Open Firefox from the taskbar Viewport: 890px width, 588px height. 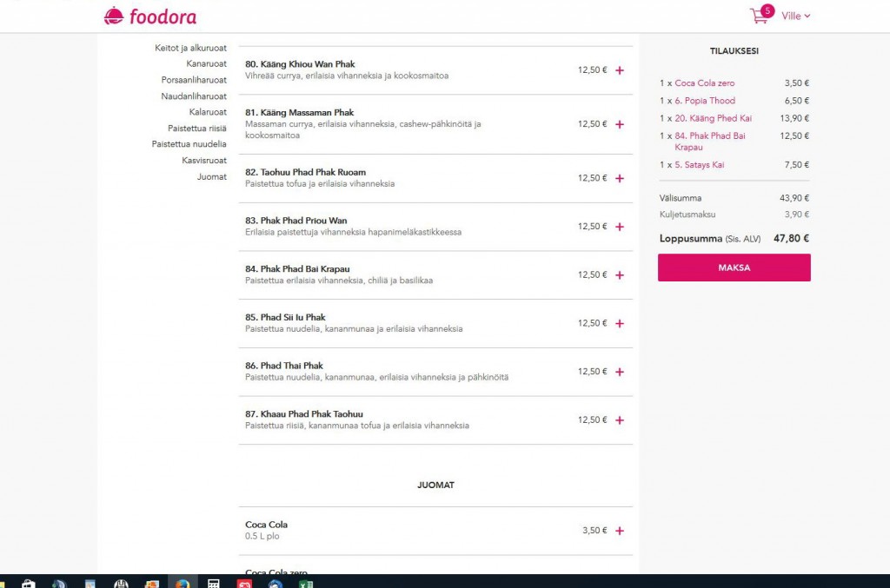coord(183,583)
